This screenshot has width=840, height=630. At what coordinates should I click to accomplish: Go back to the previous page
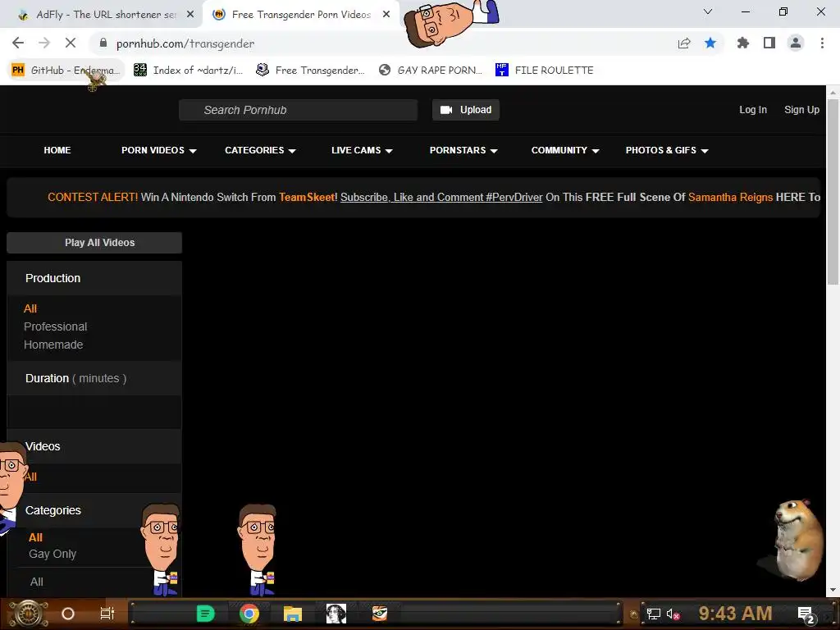coord(18,43)
